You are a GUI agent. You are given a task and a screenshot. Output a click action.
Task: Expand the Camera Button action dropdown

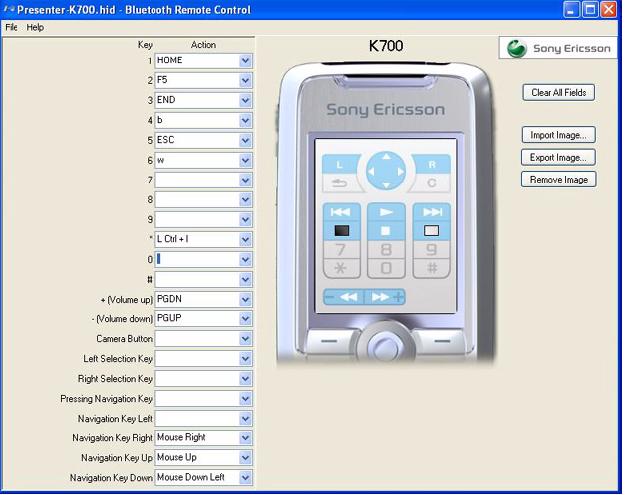tap(246, 339)
